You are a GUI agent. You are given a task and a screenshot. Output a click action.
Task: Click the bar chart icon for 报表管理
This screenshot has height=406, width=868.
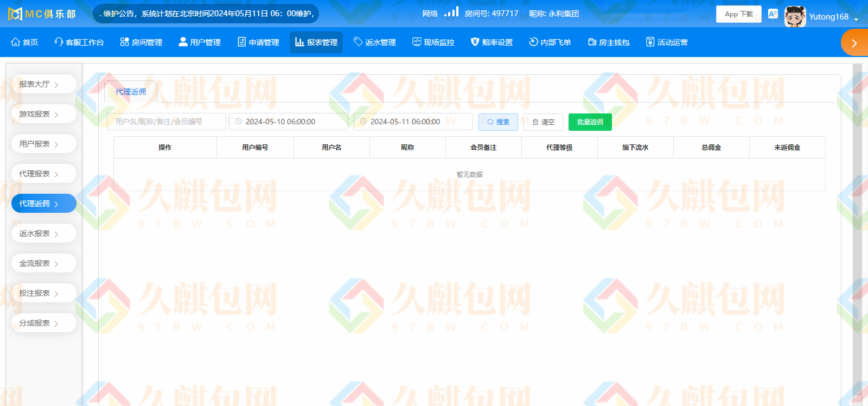(x=299, y=42)
